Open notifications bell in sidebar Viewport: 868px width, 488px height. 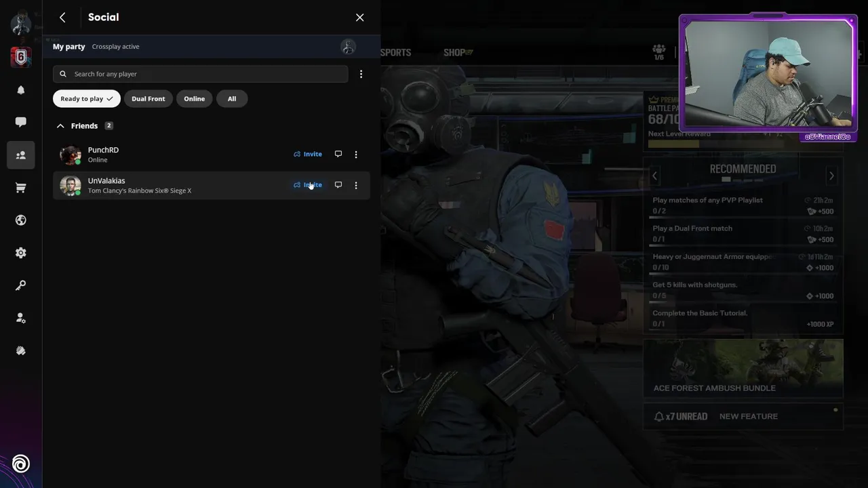click(x=21, y=90)
